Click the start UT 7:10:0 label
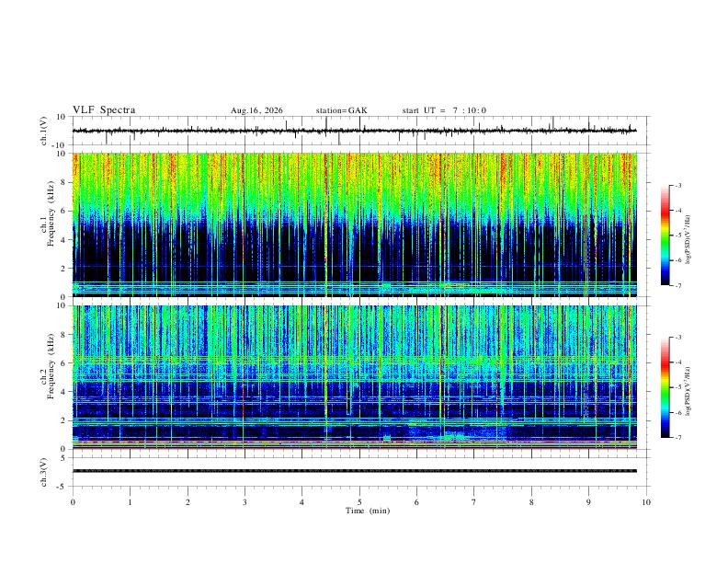This screenshot has height=563, width=728. pyautogui.click(x=444, y=110)
